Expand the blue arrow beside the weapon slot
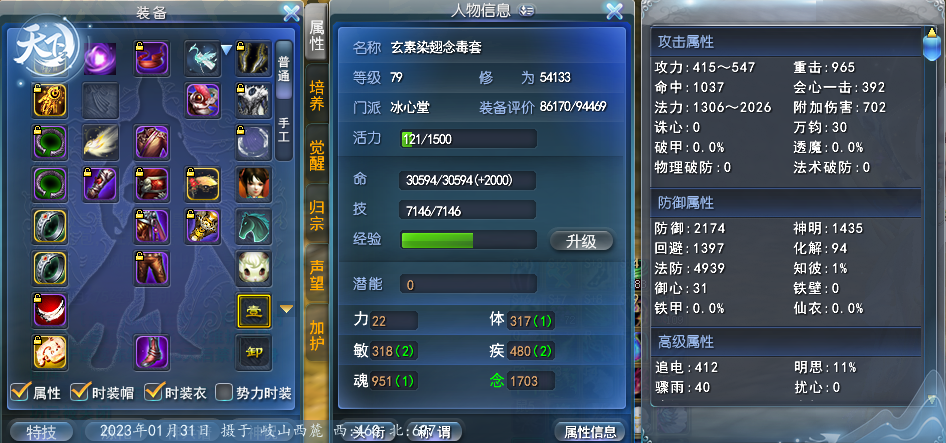This screenshot has width=946, height=443. (226, 50)
